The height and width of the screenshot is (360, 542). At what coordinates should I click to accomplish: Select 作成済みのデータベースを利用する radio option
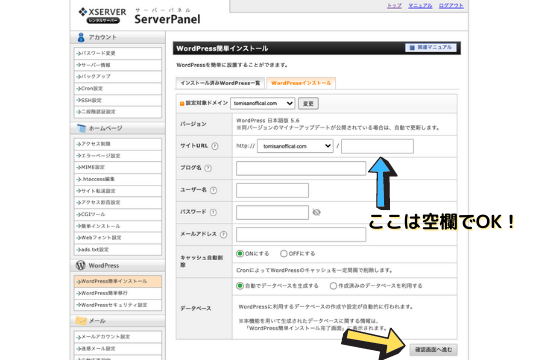pos(333,286)
